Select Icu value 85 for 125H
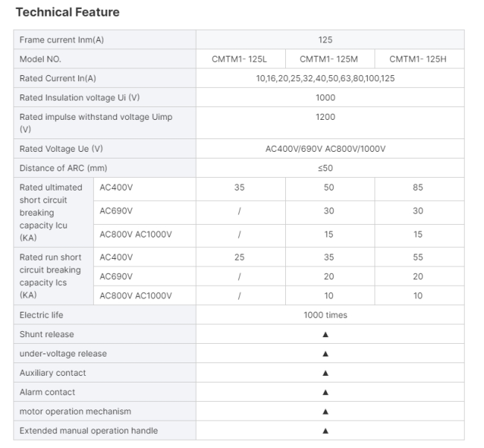 click(418, 188)
